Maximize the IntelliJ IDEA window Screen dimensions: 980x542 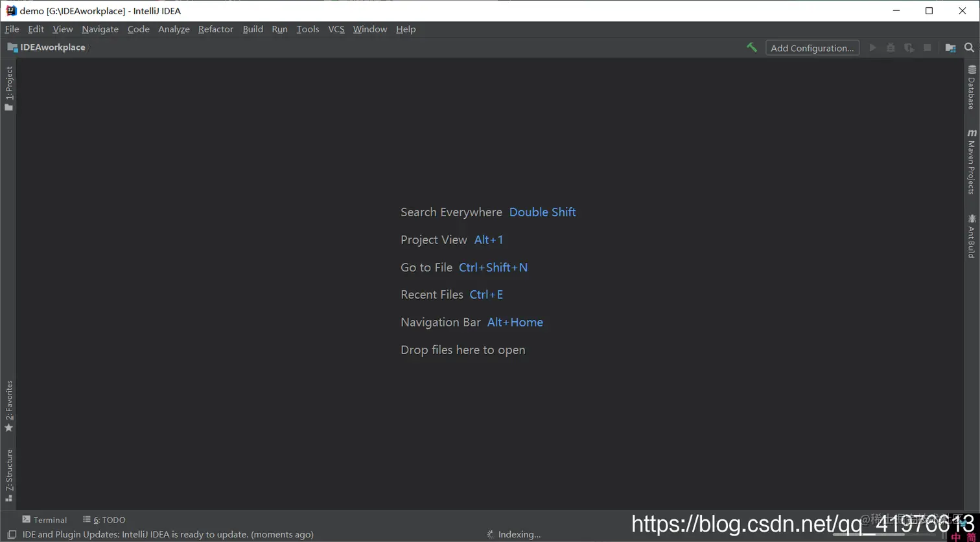929,10
